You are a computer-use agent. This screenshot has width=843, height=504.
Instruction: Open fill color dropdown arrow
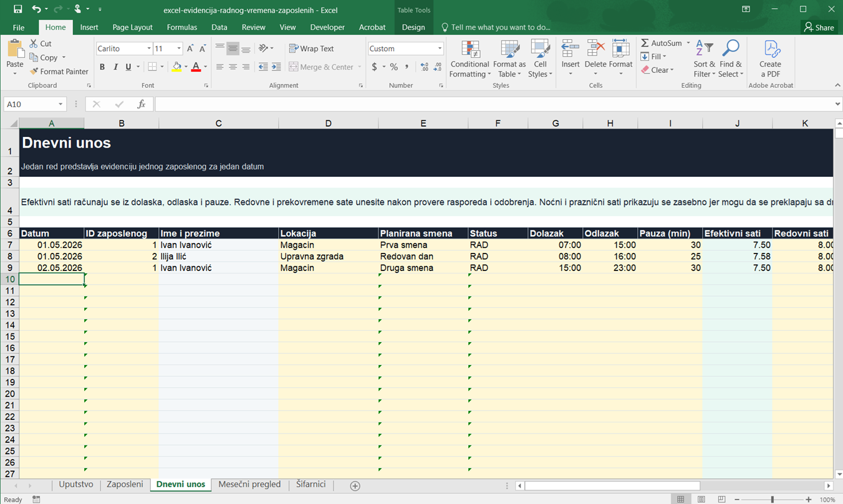[x=186, y=67]
